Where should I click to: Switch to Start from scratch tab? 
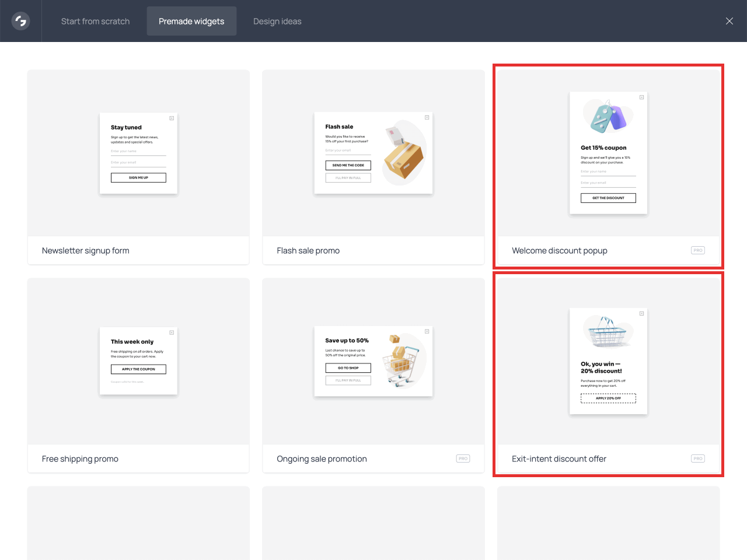click(x=95, y=22)
